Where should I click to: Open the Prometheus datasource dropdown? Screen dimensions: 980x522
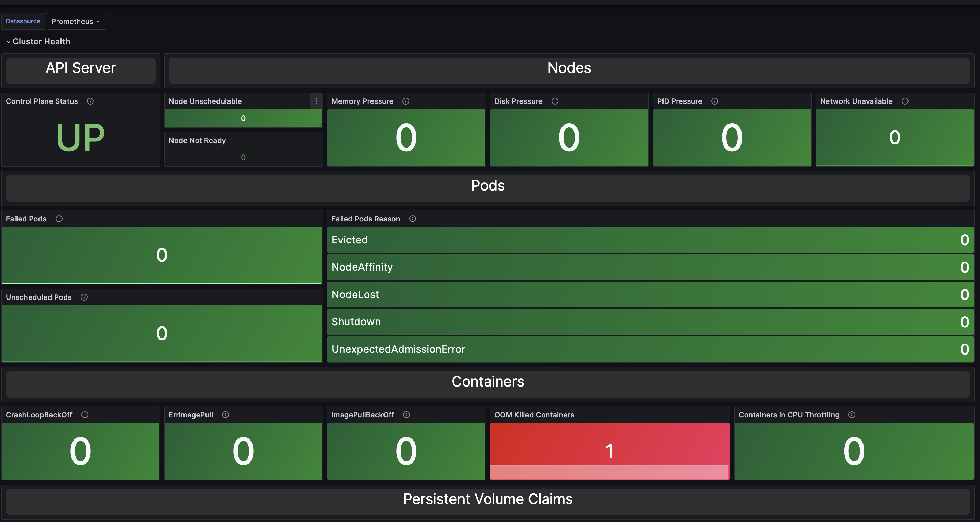pyautogui.click(x=76, y=22)
